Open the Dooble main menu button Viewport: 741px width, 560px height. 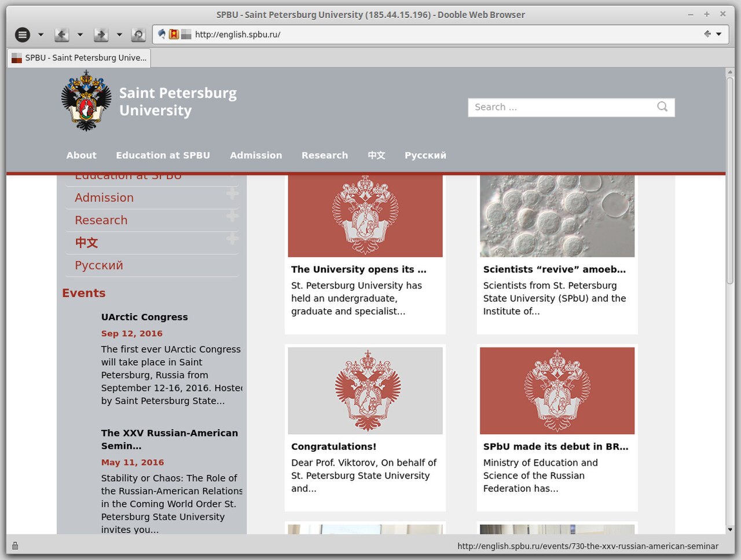pyautogui.click(x=22, y=35)
